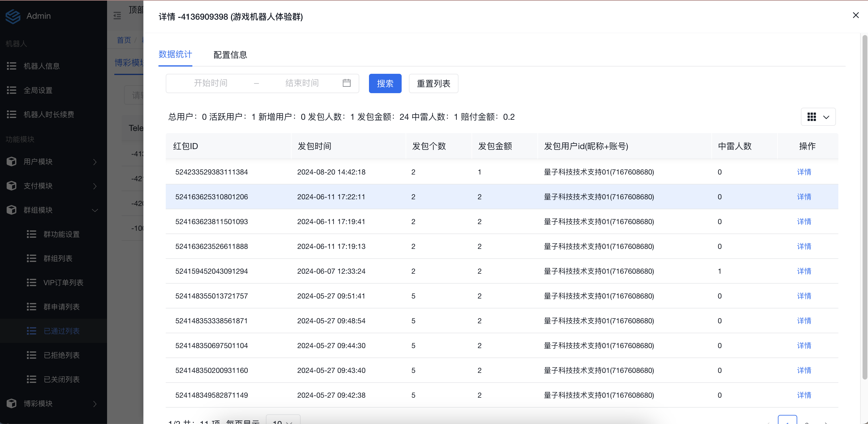This screenshot has height=424, width=868.
Task: Click the Admin logo icon
Action: point(13,16)
